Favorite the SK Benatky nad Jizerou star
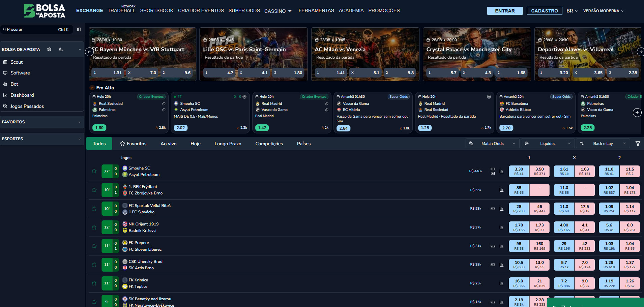 (94, 302)
